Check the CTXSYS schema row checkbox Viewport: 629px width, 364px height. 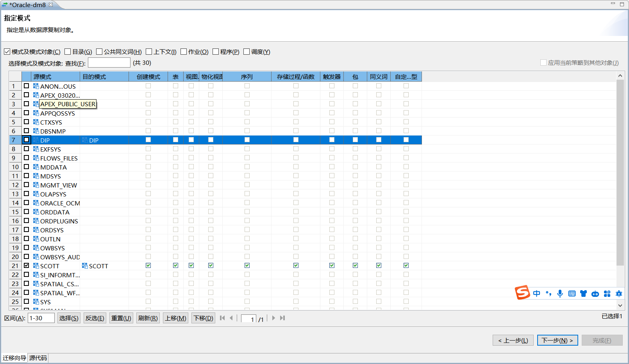click(27, 122)
